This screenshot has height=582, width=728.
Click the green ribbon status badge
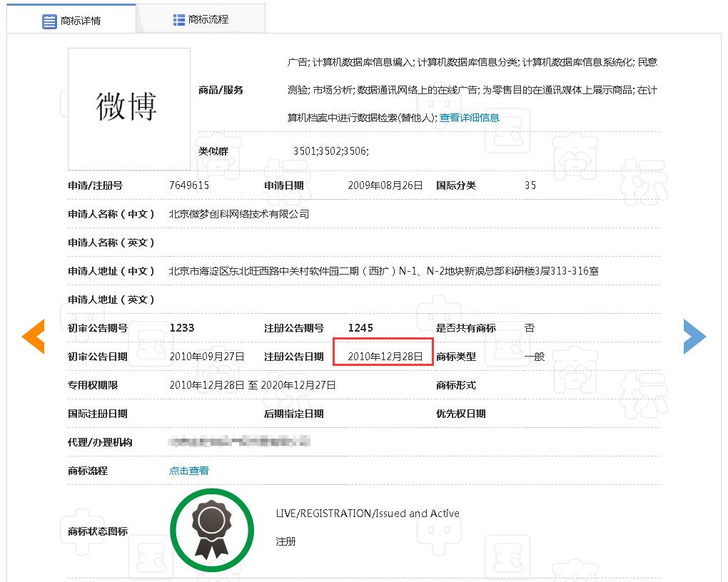coord(212,531)
